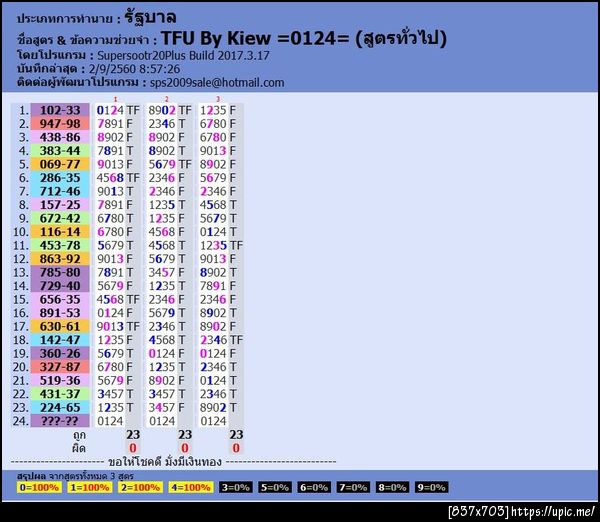Image resolution: width=600 pixels, height=522 pixels.
Task: Click the yellow 4=100% summary box
Action: (x=191, y=488)
